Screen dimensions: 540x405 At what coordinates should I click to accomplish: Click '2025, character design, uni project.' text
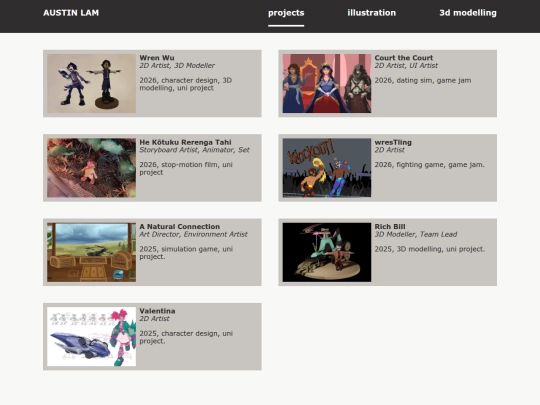(186, 337)
